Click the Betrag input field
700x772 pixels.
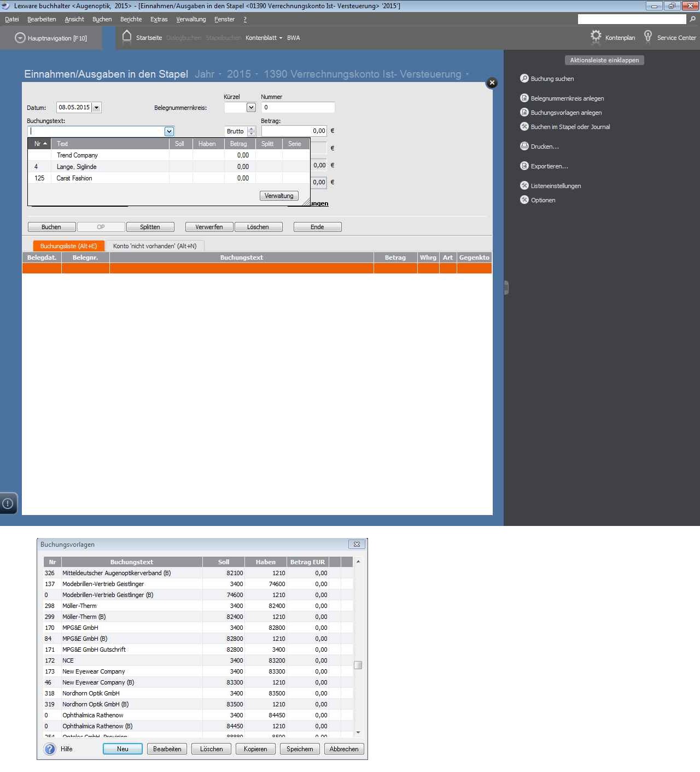[294, 131]
